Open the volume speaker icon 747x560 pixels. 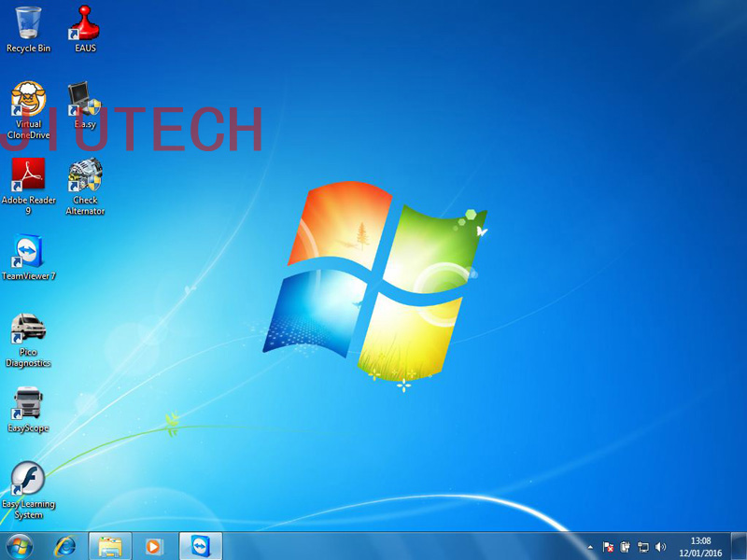660,547
